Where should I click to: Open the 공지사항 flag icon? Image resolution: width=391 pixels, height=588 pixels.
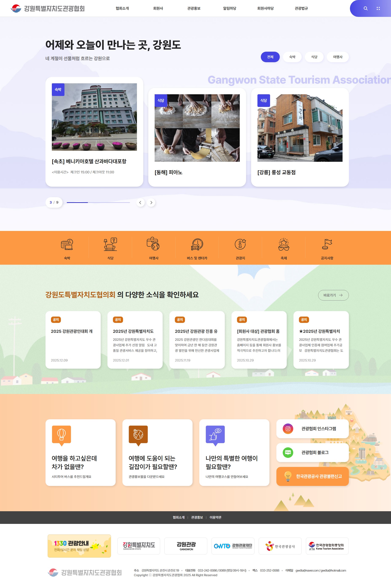tap(327, 244)
